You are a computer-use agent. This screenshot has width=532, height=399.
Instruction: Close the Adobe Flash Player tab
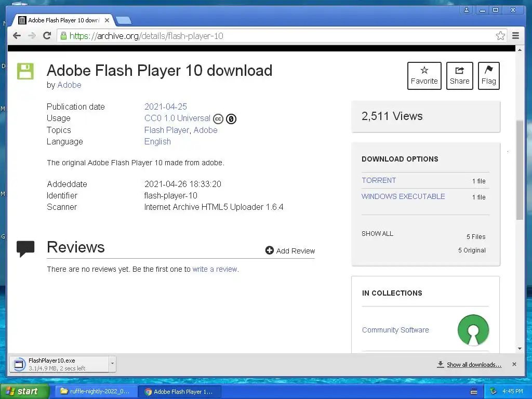[107, 20]
